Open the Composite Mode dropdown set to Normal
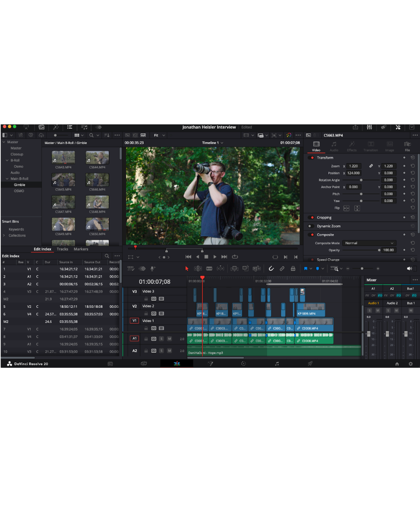The image size is (420, 525). click(369, 243)
